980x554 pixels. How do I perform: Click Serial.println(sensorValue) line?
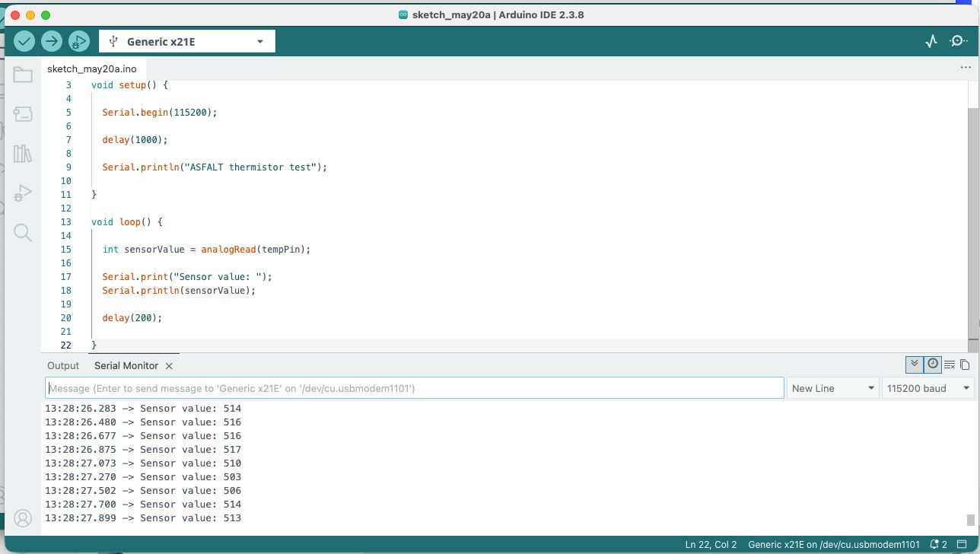(x=179, y=291)
